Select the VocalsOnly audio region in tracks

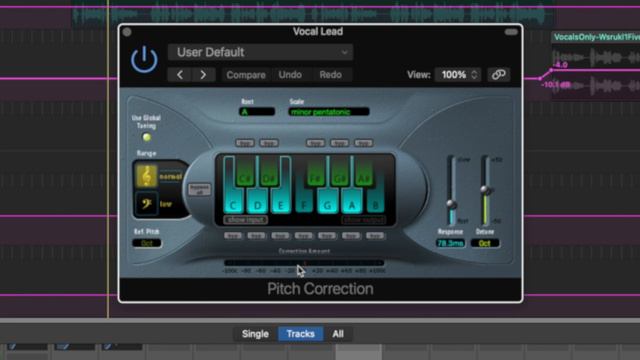click(596, 65)
